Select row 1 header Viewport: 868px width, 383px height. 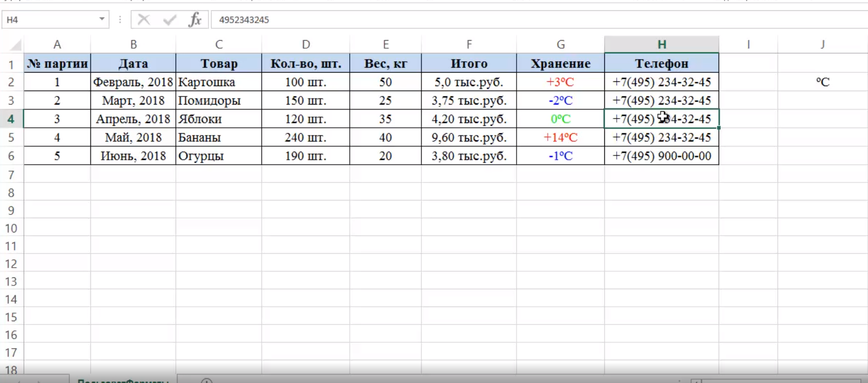pyautogui.click(x=11, y=64)
